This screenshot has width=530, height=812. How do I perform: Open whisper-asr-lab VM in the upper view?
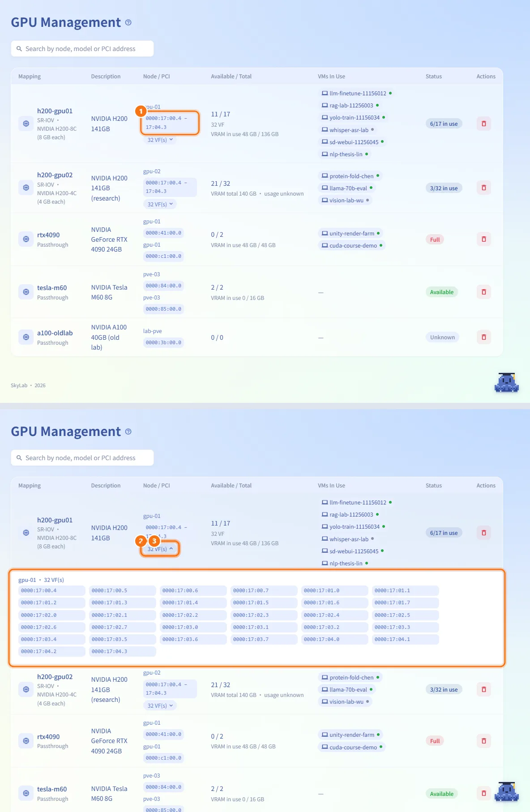point(348,130)
